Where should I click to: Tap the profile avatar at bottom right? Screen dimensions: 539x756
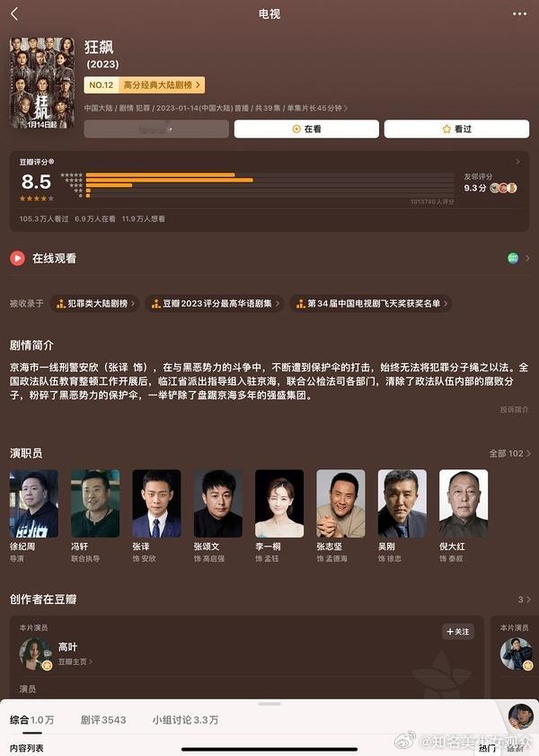pos(521,716)
